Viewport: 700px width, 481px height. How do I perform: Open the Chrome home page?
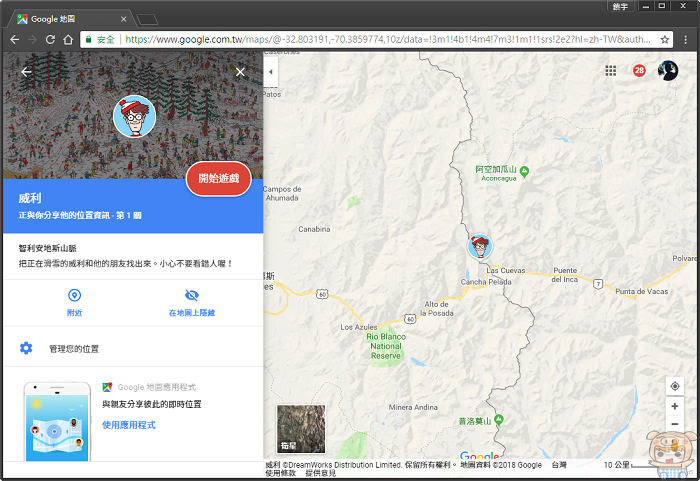tap(68, 40)
